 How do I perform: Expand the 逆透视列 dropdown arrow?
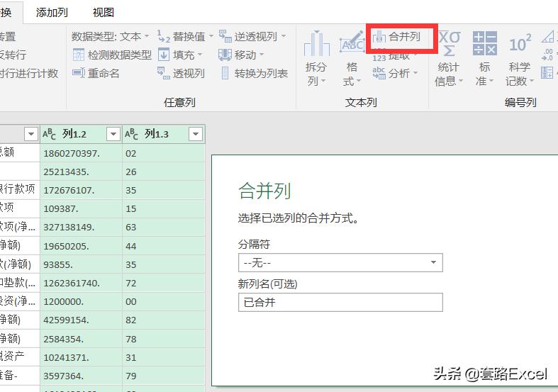[x=284, y=36]
